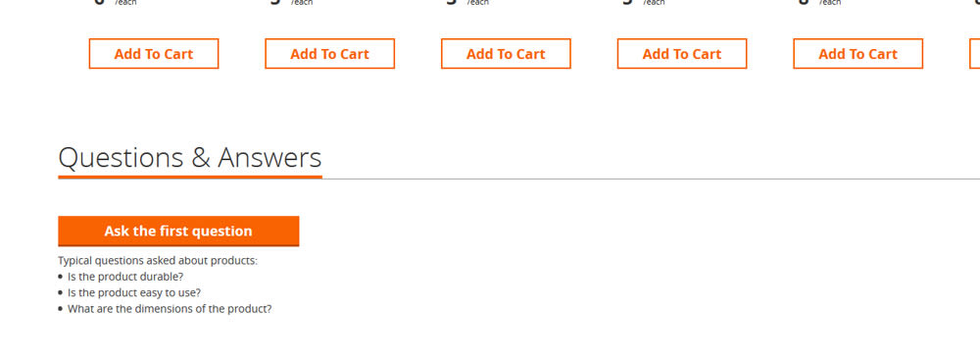Select the Questions & Answers heading
980x363 pixels.
point(190,158)
